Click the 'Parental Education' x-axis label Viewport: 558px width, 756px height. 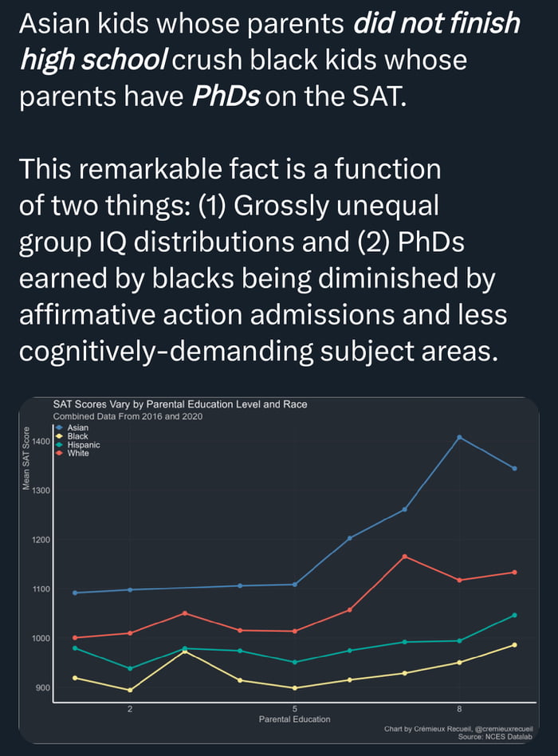(x=294, y=719)
